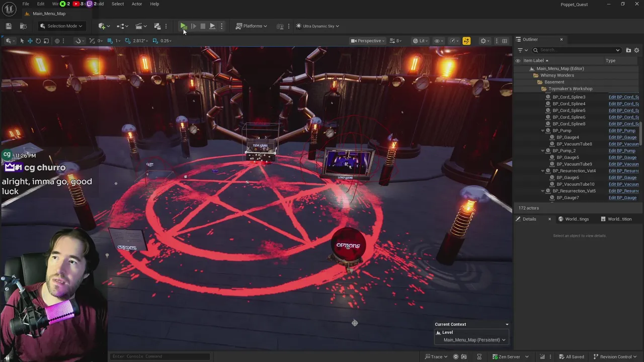Switch to the World Settings tab
644x362 pixels.
(x=573, y=219)
